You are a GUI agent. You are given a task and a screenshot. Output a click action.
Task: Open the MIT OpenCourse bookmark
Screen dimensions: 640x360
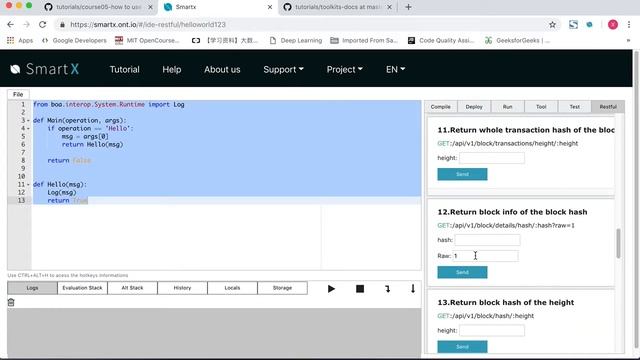coord(147,40)
